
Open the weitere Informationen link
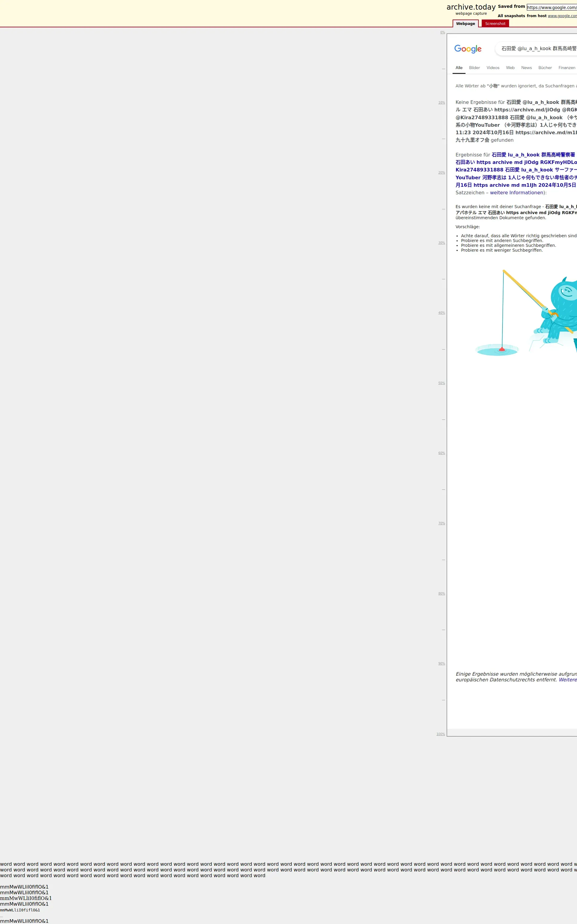517,193
